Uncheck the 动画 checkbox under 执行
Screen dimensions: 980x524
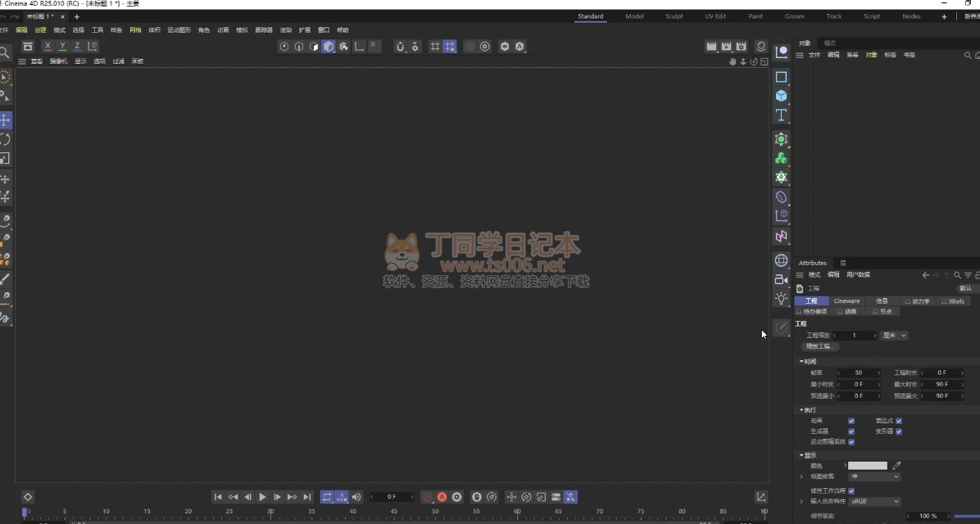click(x=851, y=421)
